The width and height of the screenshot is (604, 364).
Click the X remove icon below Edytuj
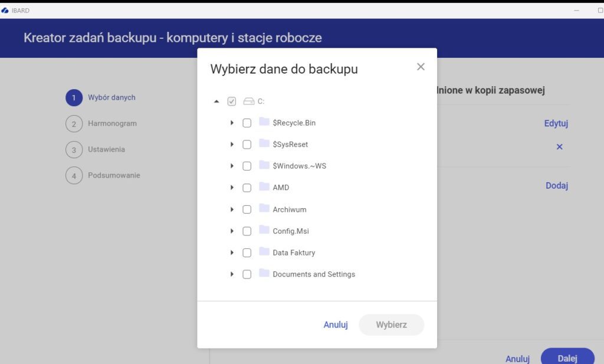(559, 146)
